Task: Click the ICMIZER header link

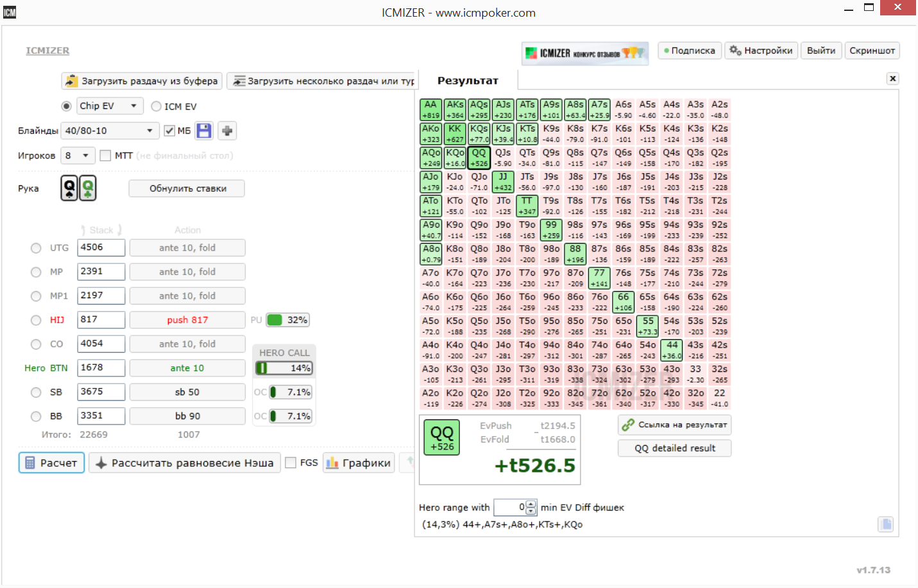Action: (47, 51)
